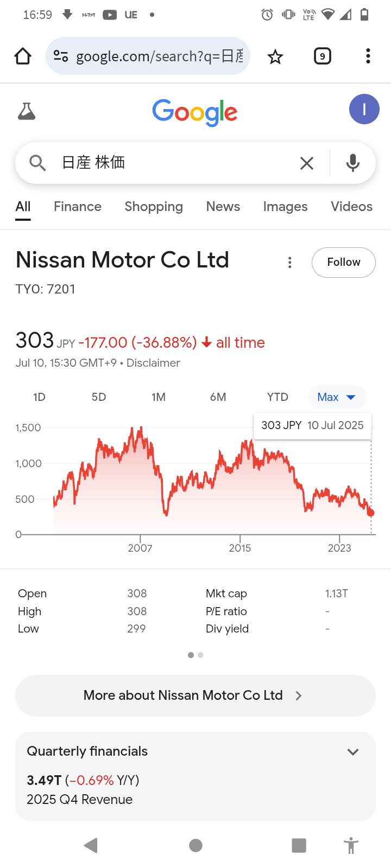Clear the search query with X
This screenshot has width=391, height=868.
307,163
